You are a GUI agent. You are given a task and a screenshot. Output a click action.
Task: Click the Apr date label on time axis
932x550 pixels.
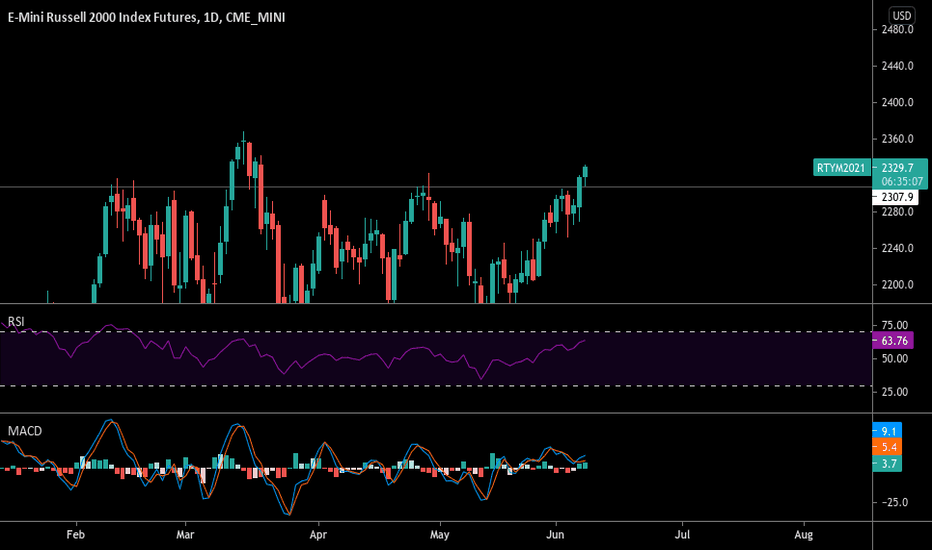(318, 535)
